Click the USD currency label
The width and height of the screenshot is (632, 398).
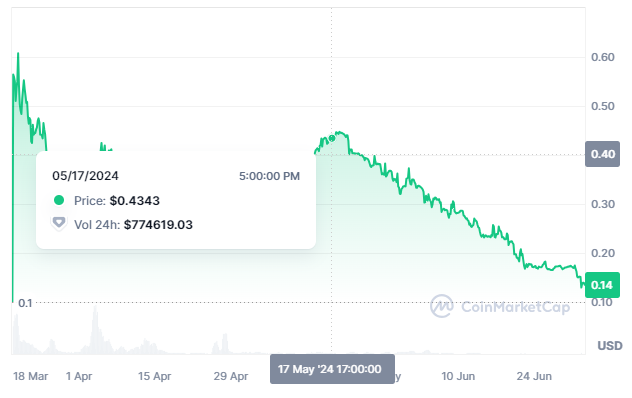610,346
